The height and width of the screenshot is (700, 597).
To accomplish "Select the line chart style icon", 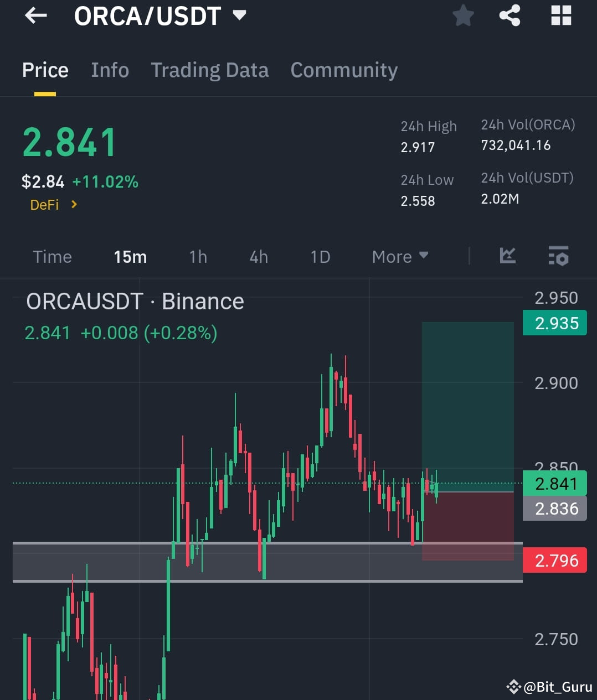I will [507, 256].
